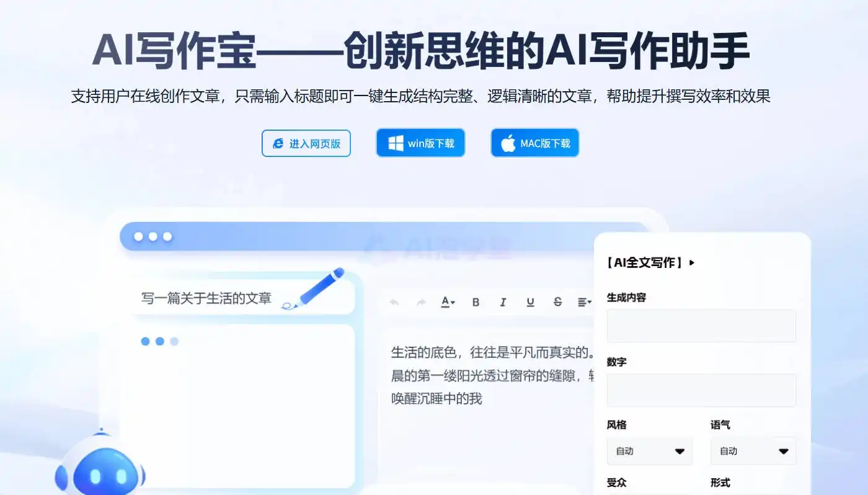Expand the 【AI全文写作】 panel arrow

[x=692, y=262]
